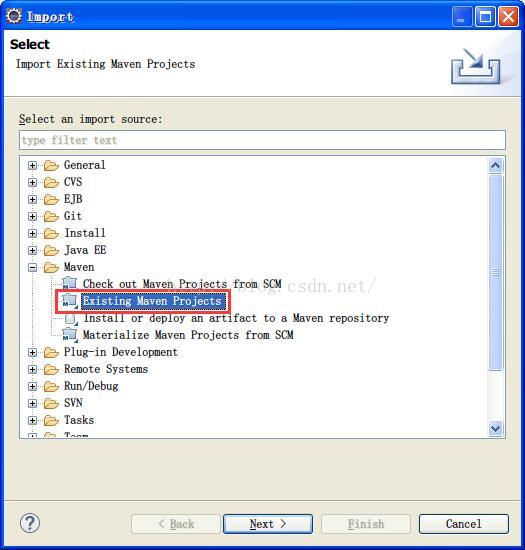
Task: Click the type filter text field
Action: click(262, 140)
